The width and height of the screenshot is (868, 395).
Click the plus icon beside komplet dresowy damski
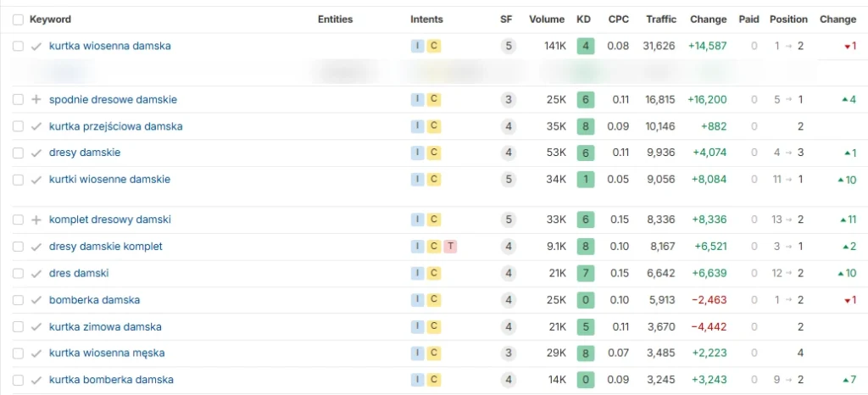pos(36,220)
